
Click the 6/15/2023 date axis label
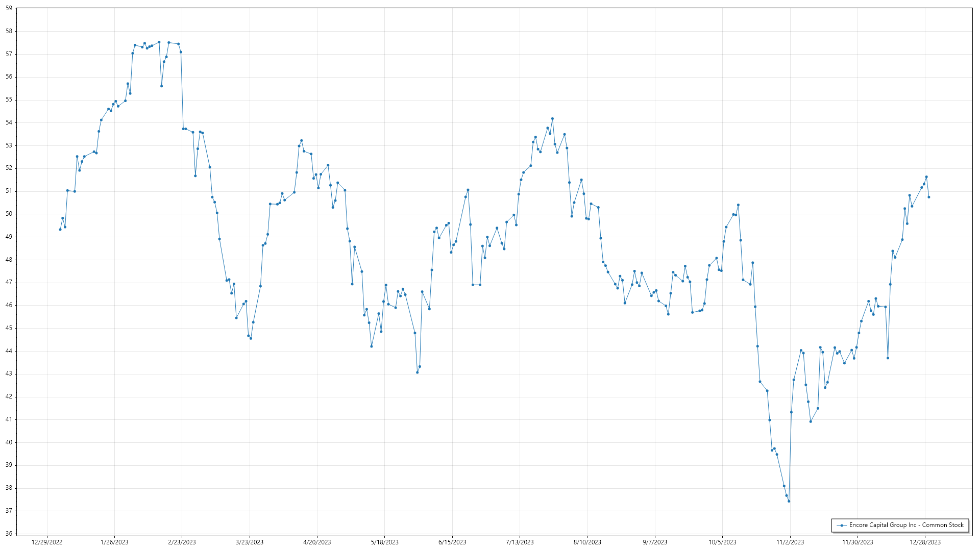(x=452, y=542)
